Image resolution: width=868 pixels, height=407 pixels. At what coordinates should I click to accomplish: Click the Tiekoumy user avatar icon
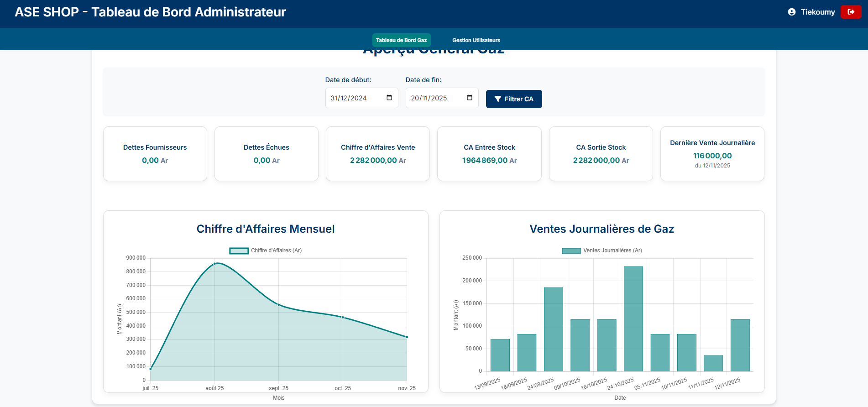tap(792, 12)
